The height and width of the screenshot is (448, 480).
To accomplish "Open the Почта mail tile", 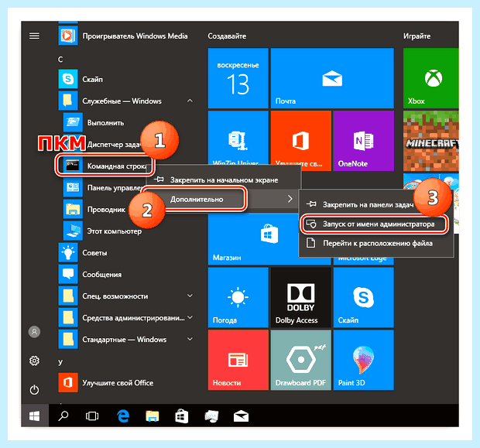I will click(332, 78).
